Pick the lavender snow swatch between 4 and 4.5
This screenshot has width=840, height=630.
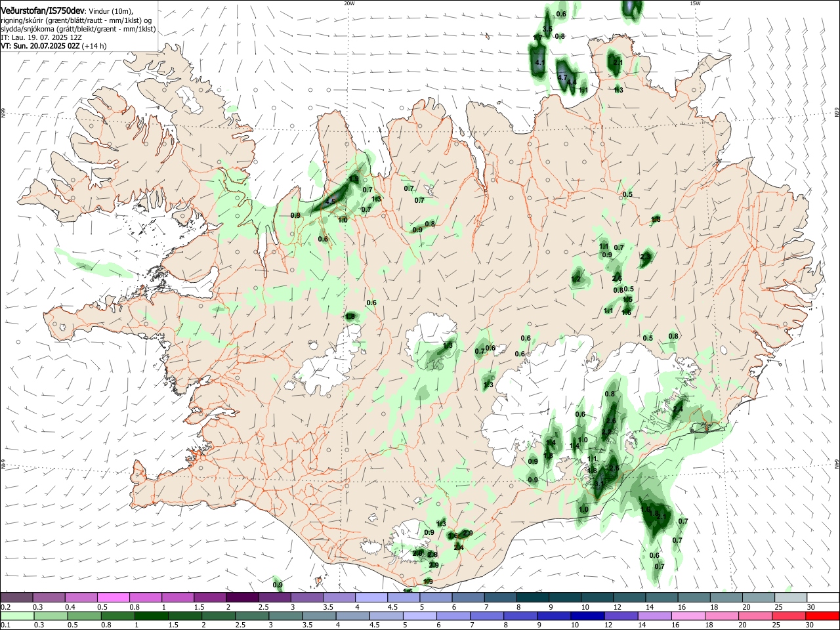click(x=371, y=597)
